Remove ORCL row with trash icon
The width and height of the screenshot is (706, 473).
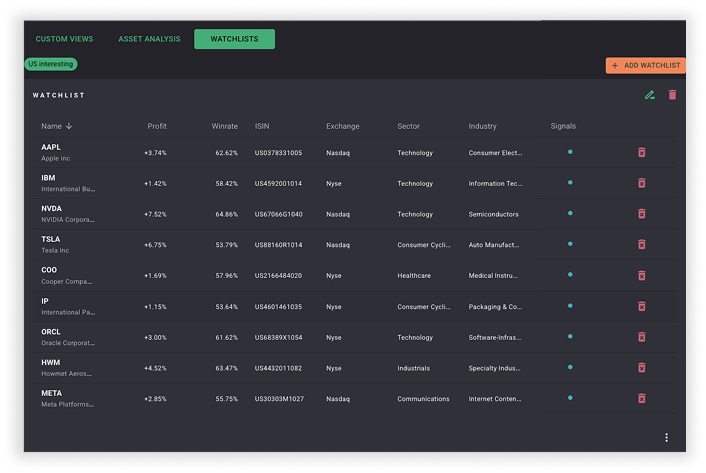click(x=642, y=337)
